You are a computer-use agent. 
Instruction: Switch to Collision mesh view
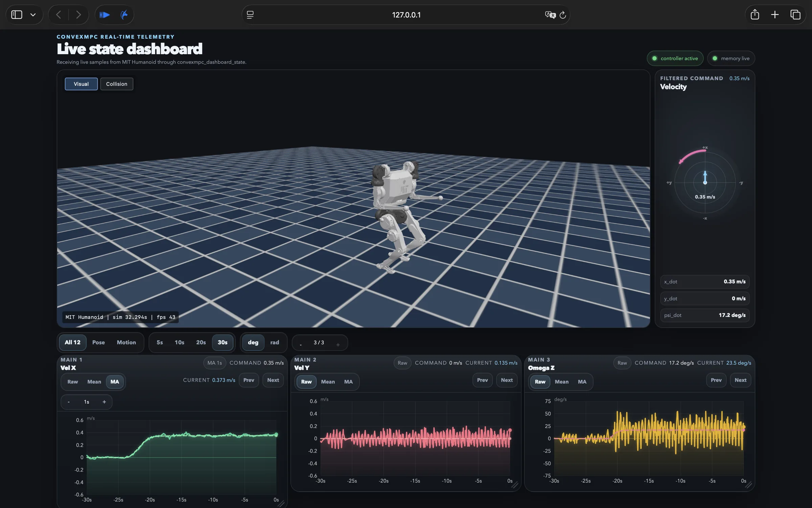click(117, 84)
